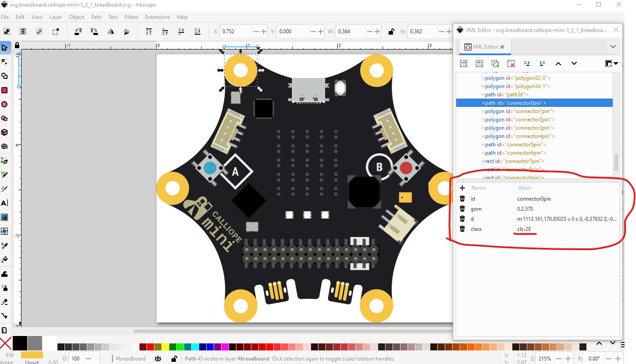Click Select all in all layers icon
This screenshot has height=364, width=636.
coord(23,32)
